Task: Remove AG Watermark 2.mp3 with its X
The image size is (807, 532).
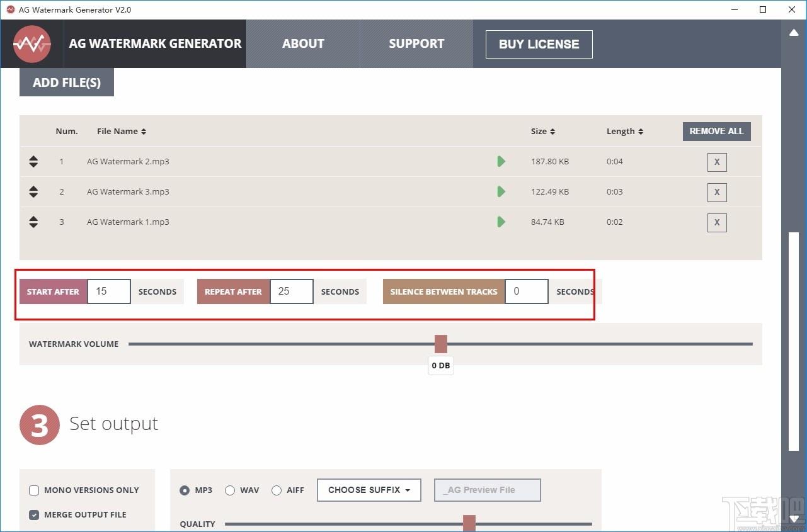Action: click(717, 162)
